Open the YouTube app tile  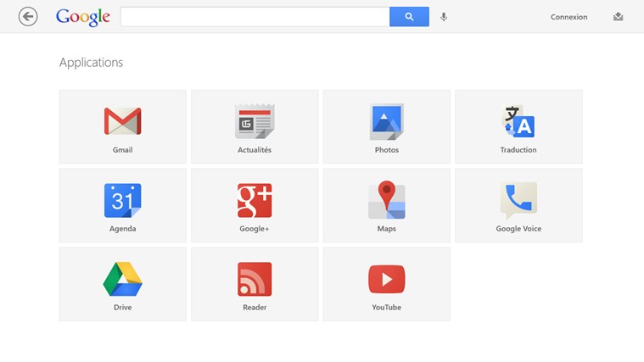pyautogui.click(x=386, y=284)
